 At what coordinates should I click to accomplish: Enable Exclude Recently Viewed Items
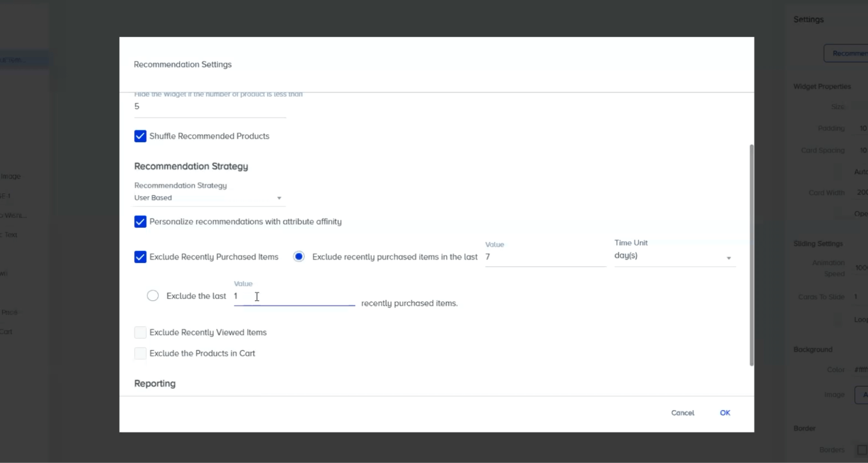(x=140, y=332)
